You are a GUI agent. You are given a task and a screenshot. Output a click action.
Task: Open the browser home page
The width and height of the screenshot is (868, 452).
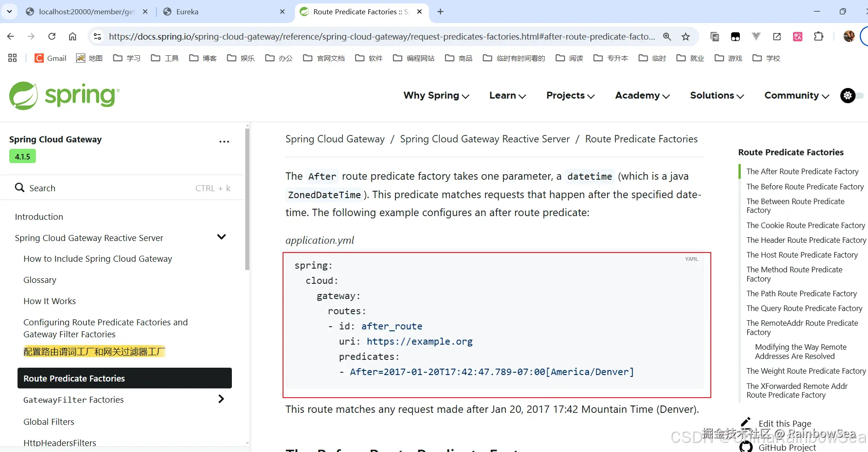[x=72, y=36]
